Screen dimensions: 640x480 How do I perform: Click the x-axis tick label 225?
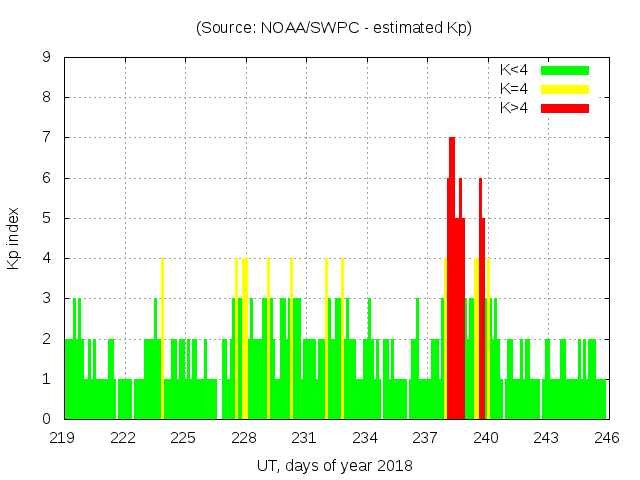(x=184, y=437)
